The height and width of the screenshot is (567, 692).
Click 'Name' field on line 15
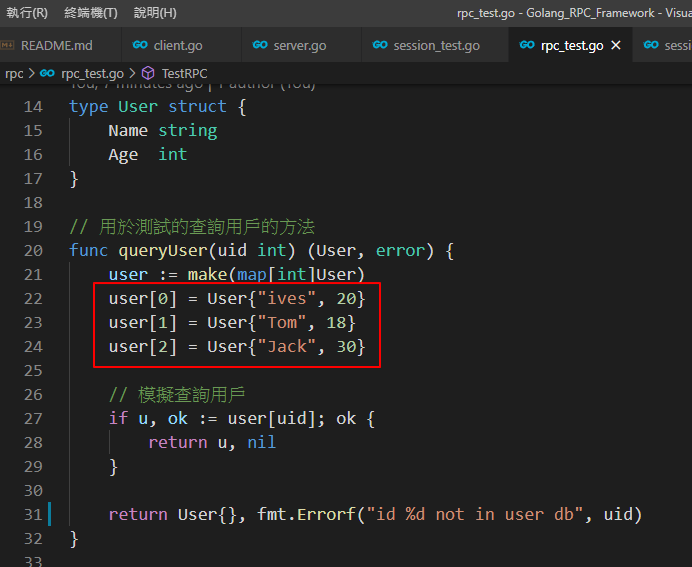click(128, 131)
